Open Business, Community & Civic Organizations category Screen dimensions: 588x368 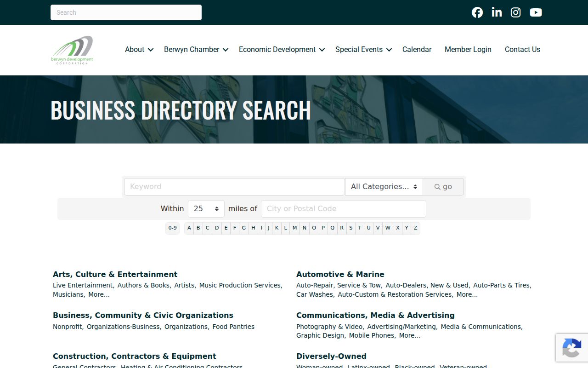143,316
